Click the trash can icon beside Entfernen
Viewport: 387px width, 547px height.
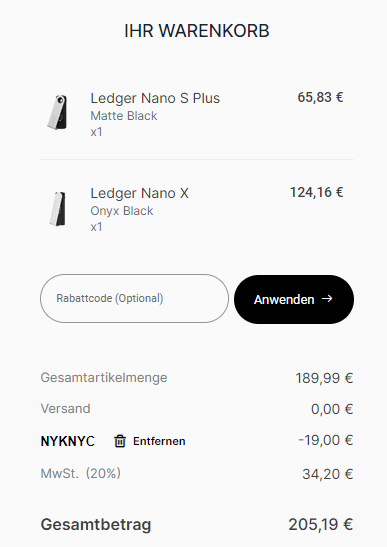click(120, 441)
